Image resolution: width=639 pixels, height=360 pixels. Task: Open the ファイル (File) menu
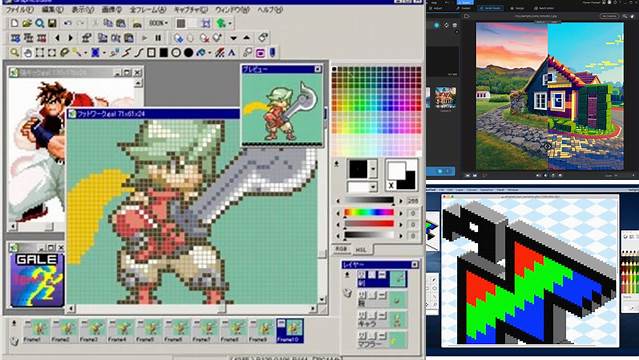click(x=20, y=9)
